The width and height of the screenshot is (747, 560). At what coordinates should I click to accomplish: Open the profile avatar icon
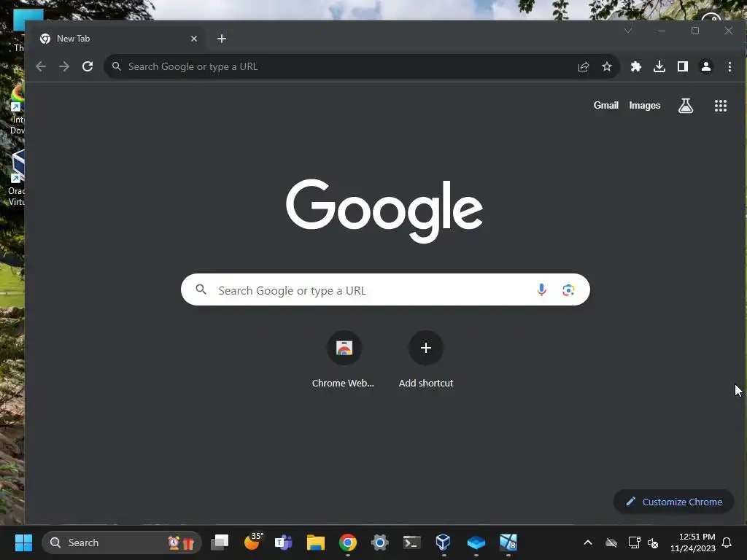point(706,66)
